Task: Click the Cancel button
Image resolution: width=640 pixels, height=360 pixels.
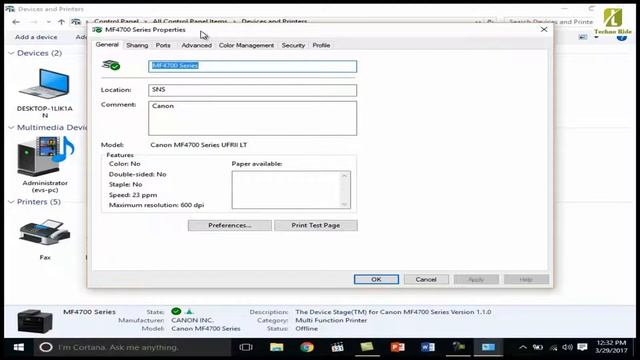Action: (x=426, y=279)
